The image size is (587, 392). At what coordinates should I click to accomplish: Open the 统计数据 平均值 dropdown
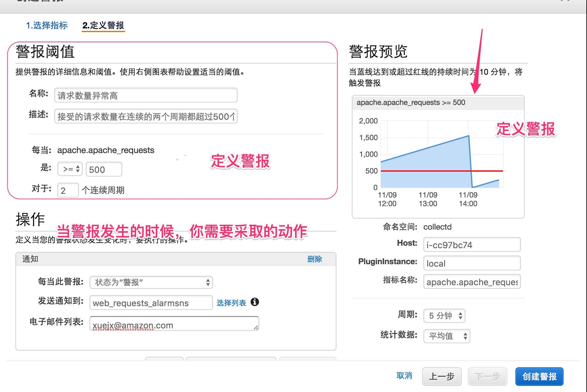447,336
